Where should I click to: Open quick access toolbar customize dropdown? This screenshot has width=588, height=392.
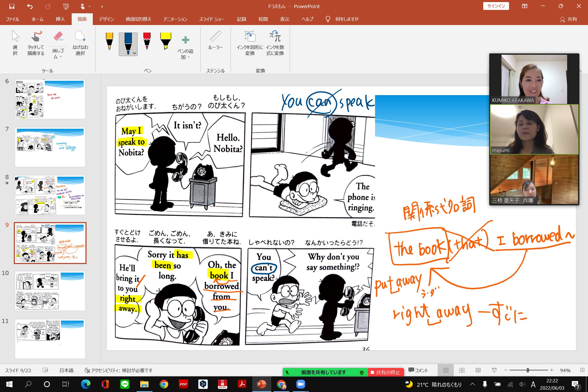pos(102,6)
